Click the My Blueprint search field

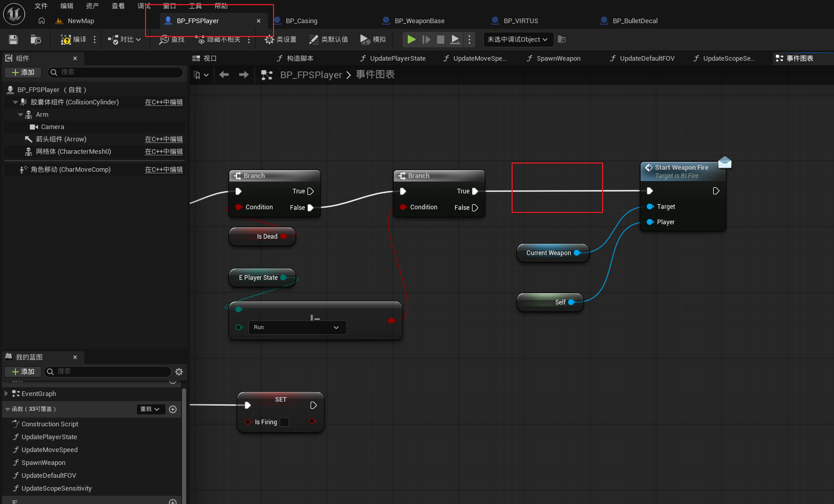point(108,372)
